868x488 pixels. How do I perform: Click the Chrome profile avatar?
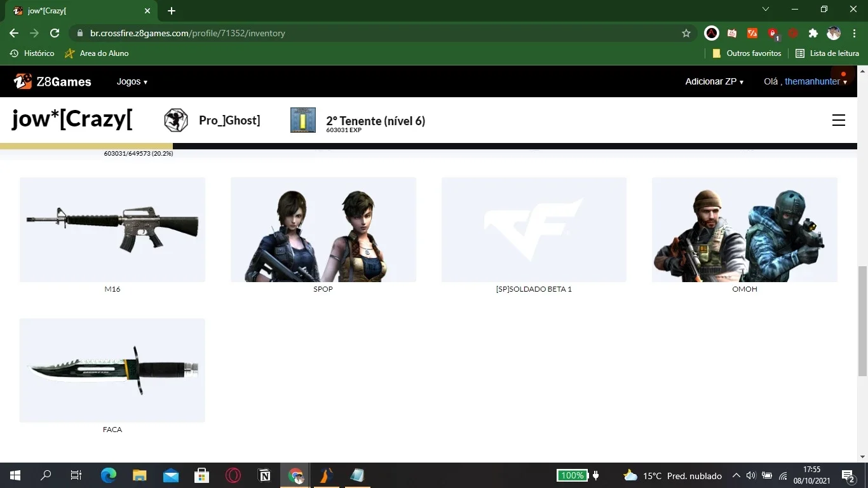(834, 33)
